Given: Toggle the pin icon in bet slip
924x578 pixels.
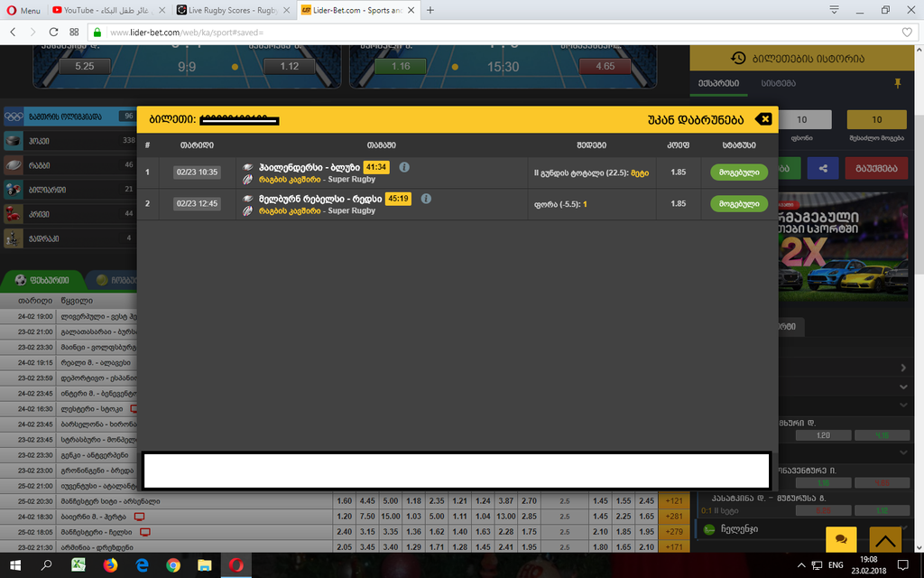Looking at the screenshot, I should 898,84.
